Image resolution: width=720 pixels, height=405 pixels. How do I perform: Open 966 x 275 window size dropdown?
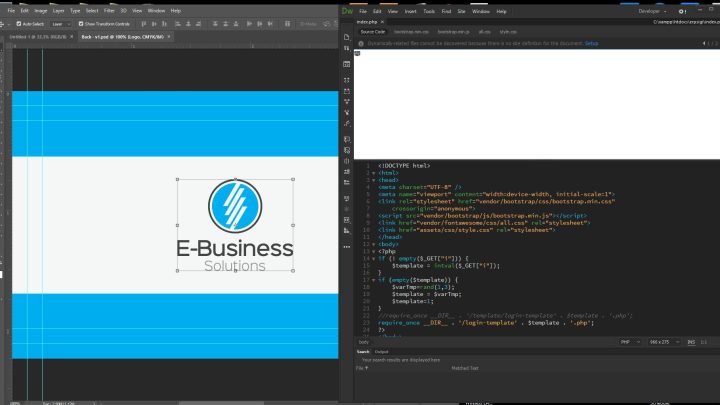[664, 342]
